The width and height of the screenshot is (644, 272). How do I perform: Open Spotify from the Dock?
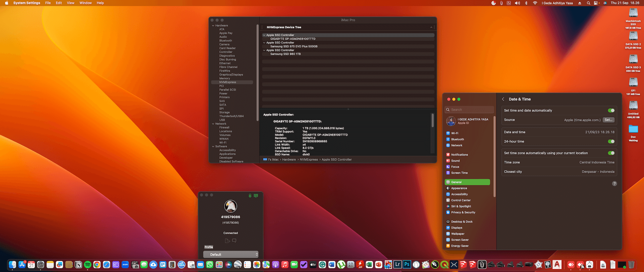[88, 265]
